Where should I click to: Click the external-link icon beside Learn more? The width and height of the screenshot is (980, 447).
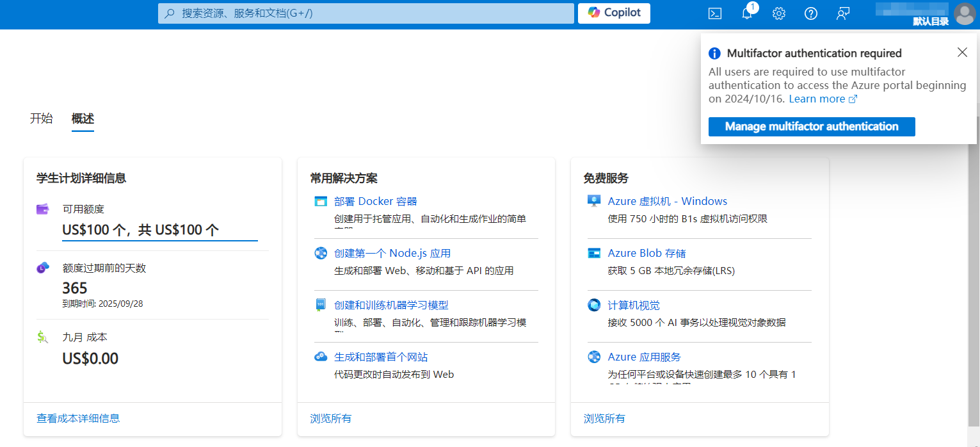coord(853,99)
